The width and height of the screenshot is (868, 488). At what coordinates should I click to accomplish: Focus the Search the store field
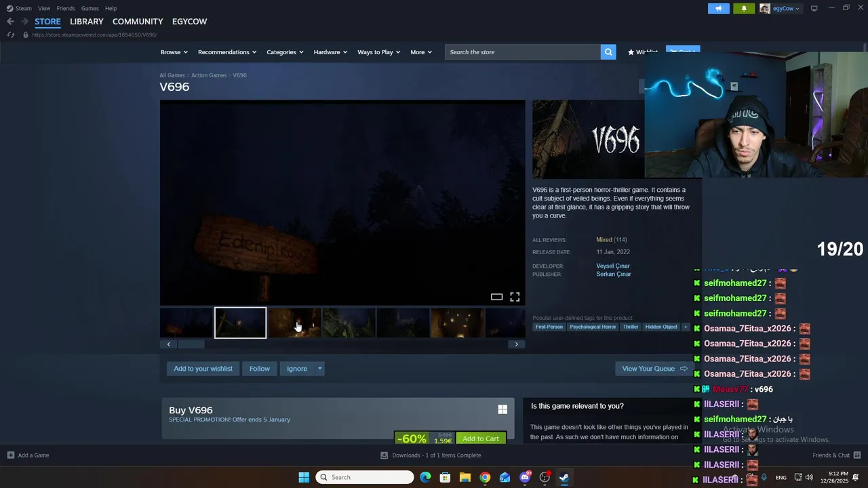[x=522, y=52]
